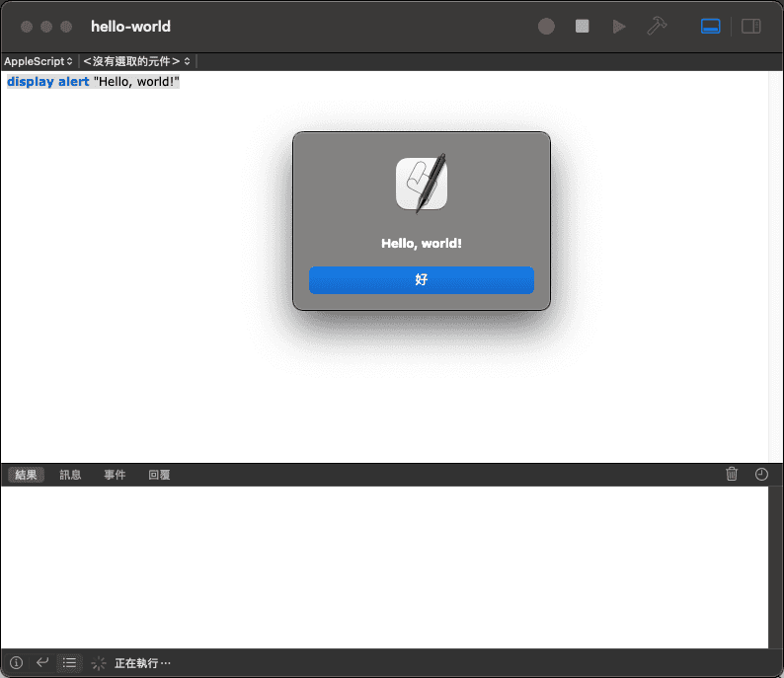Stop the running script

pos(583,27)
